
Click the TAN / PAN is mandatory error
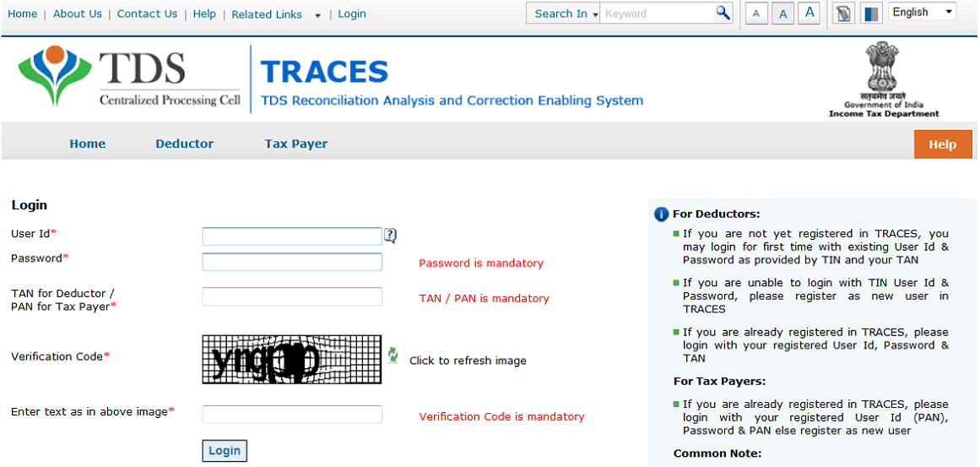click(484, 298)
